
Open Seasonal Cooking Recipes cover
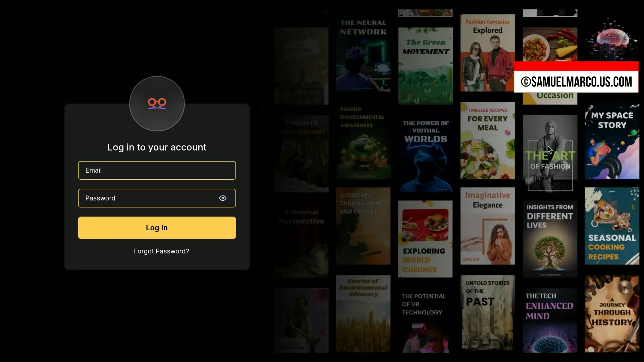612,226
